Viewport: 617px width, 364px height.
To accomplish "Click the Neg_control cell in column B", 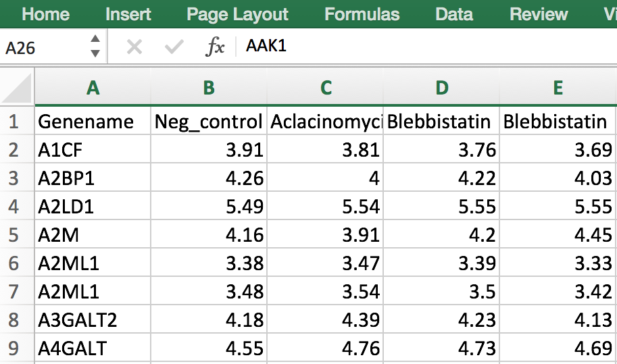I will 209,122.
